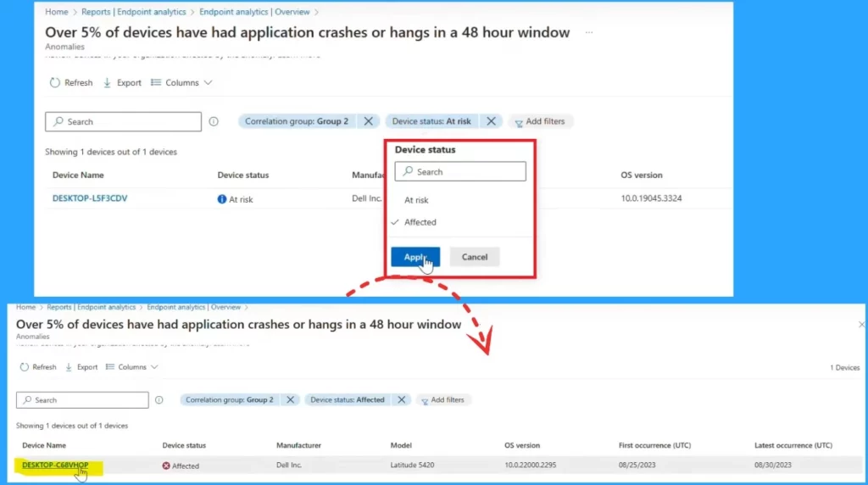Click red Affected status icon in lower table
Screen dimensions: 868x485
pyautogui.click(x=166, y=466)
